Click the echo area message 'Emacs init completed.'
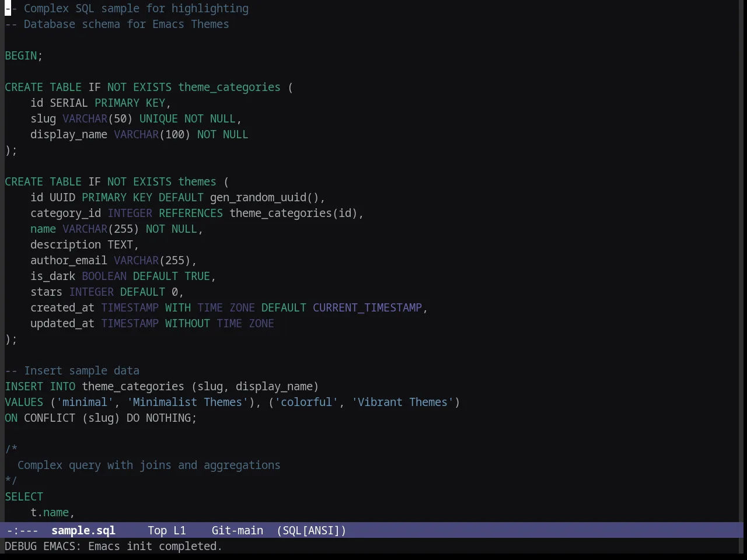The image size is (747, 560). 155,546
